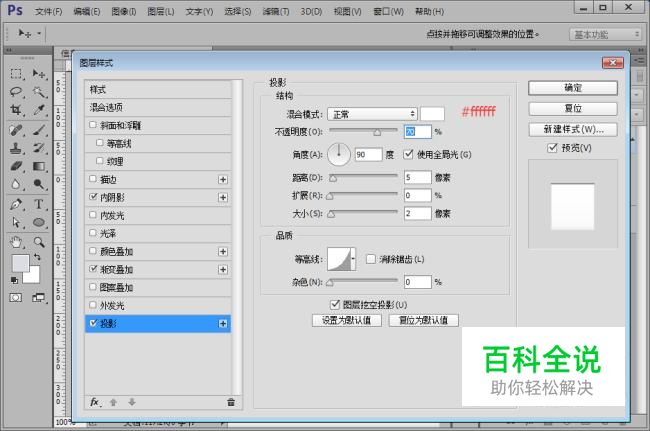Change the screen mode
650x431 pixels.
coord(39,298)
